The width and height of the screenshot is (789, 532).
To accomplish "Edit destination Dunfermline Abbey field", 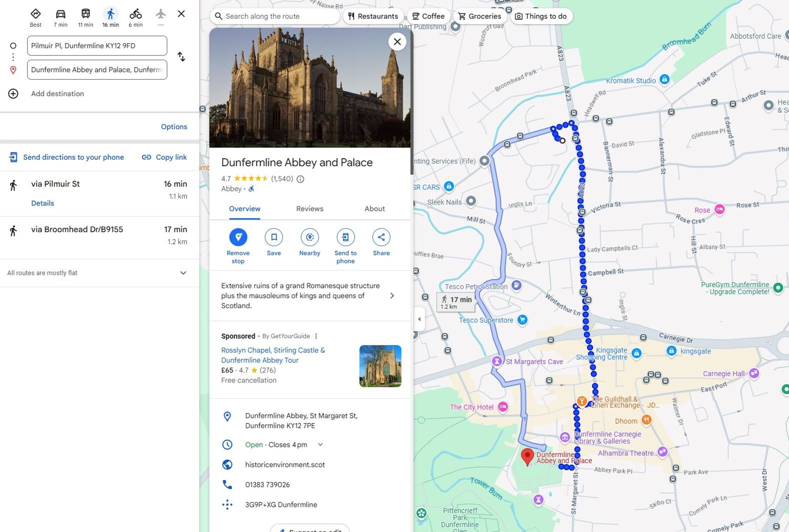I will [x=97, y=70].
